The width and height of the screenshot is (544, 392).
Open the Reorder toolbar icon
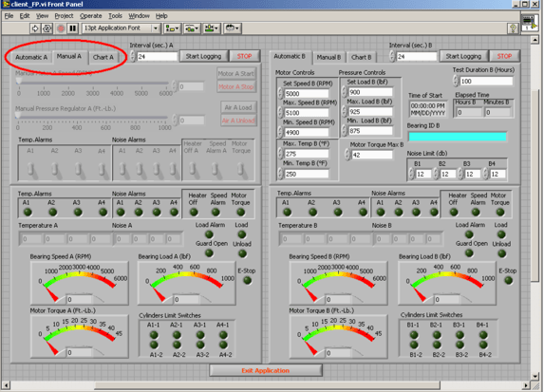point(233,28)
